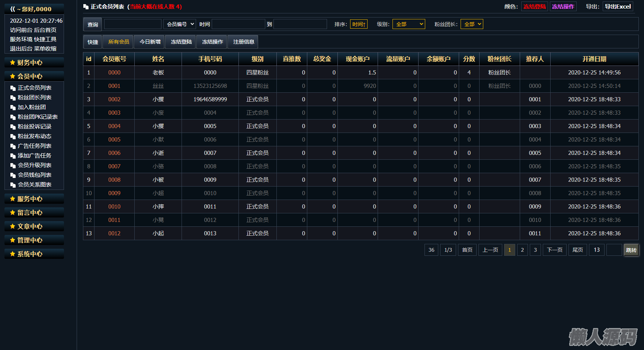
Task: Open the 会员编号 search type dropdown
Action: tap(180, 24)
